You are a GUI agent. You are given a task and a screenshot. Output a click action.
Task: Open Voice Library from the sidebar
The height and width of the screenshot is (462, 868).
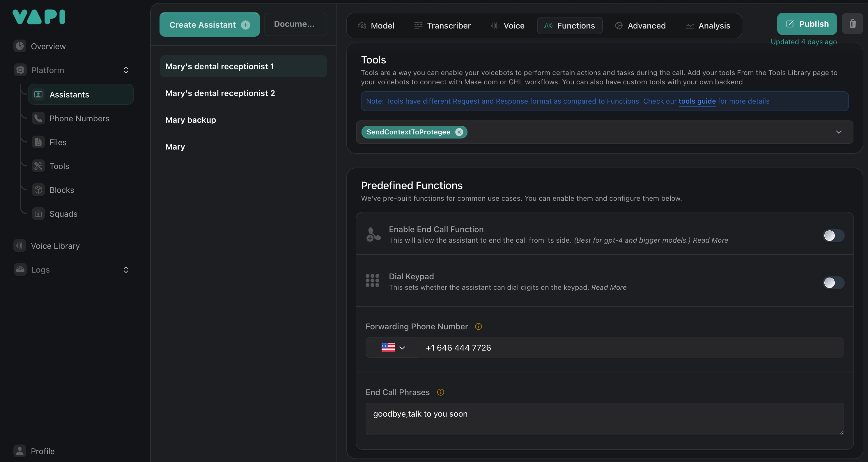(55, 246)
